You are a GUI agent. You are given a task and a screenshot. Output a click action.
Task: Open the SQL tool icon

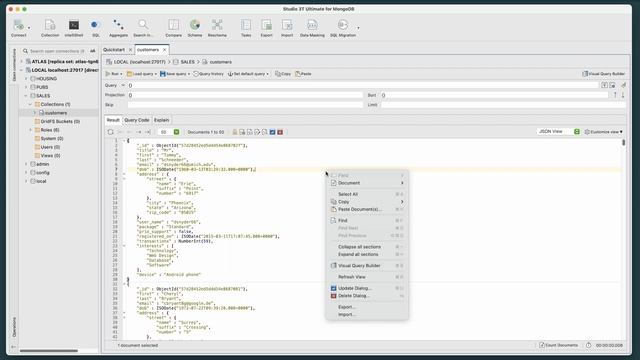[96, 28]
